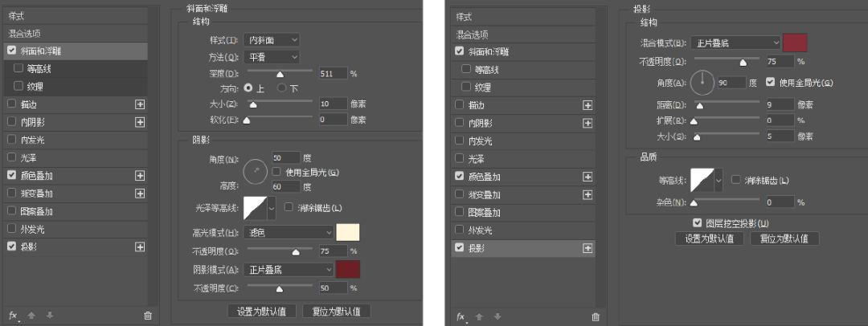
Task: Click the plus icon beside 内阴影 in right dialog
Action: pos(588,123)
